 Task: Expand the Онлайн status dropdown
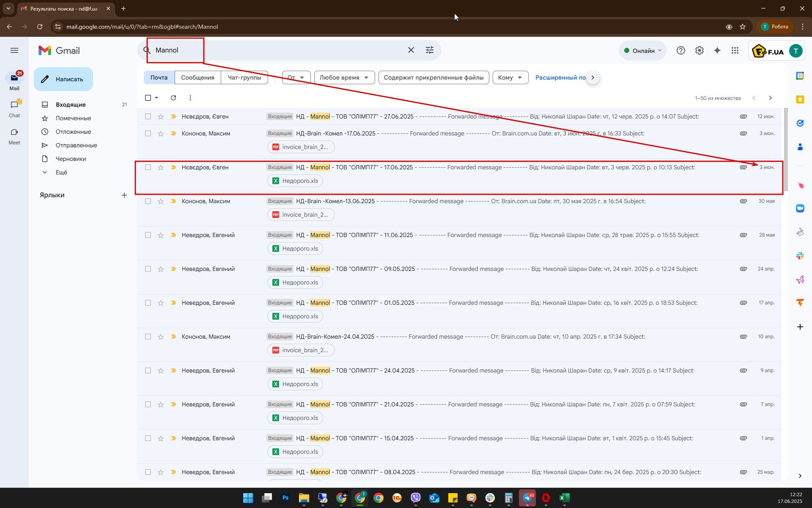click(643, 50)
